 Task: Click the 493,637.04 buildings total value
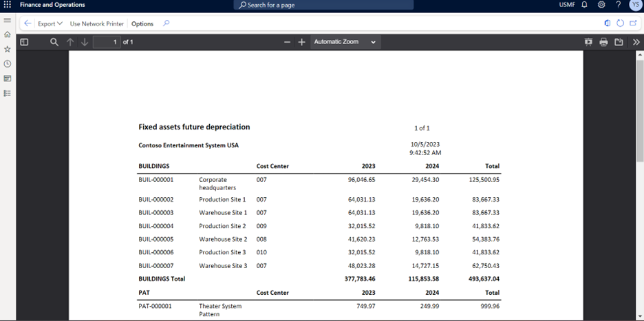click(484, 279)
